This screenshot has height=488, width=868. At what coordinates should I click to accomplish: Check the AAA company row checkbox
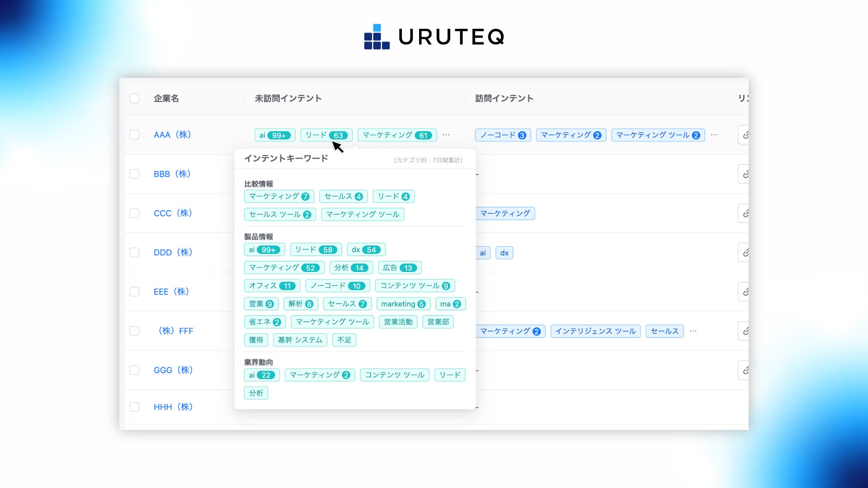coord(134,135)
